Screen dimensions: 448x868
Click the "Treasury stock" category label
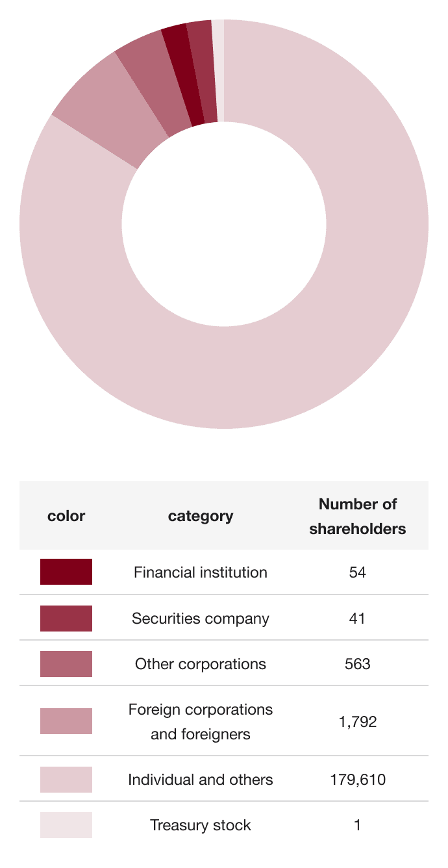click(201, 825)
